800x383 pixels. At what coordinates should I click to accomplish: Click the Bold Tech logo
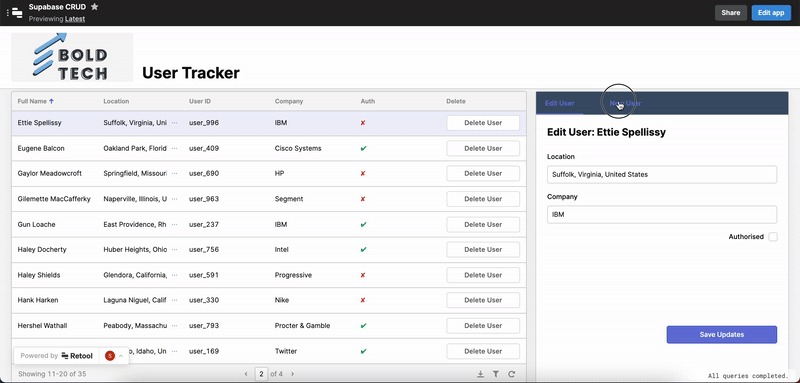[x=72, y=57]
